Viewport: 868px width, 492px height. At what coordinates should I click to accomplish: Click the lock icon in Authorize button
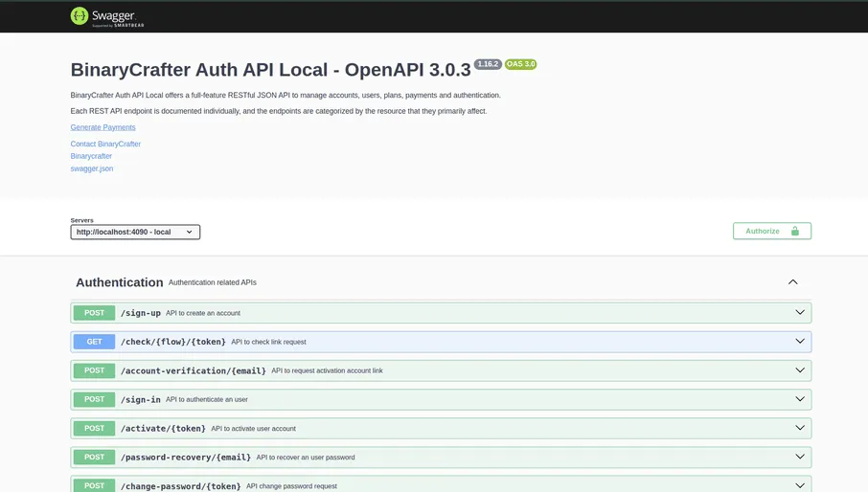click(x=795, y=231)
